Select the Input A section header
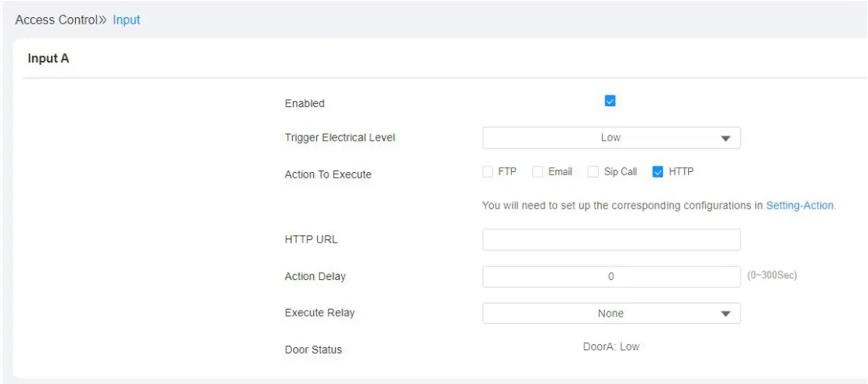 pyautogui.click(x=49, y=59)
